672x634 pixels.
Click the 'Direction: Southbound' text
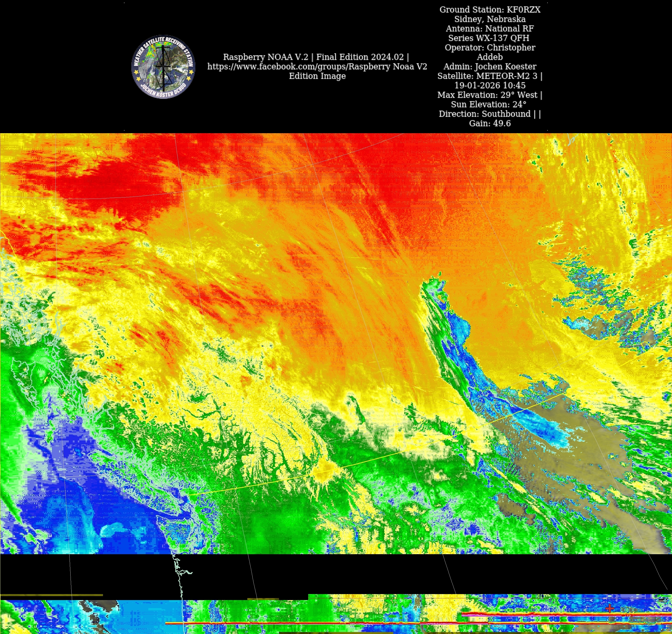pyautogui.click(x=484, y=114)
